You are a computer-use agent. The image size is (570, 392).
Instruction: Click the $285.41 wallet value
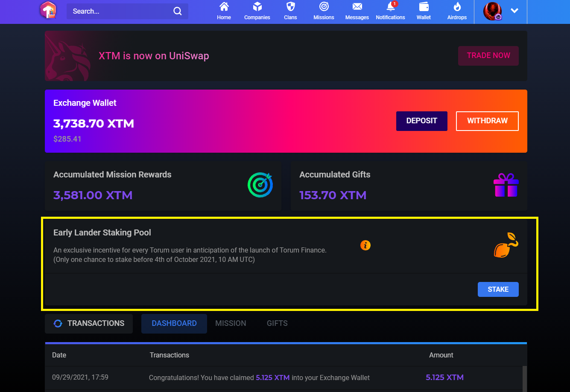coord(67,139)
